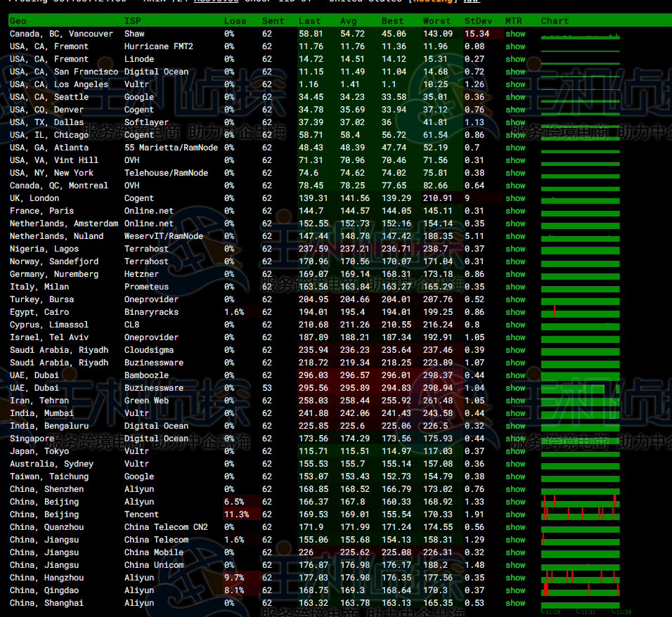Viewport: 672px width, 617px height.
Task: Open 'show' for Singapore Digital Ocean row
Action: tap(515, 439)
